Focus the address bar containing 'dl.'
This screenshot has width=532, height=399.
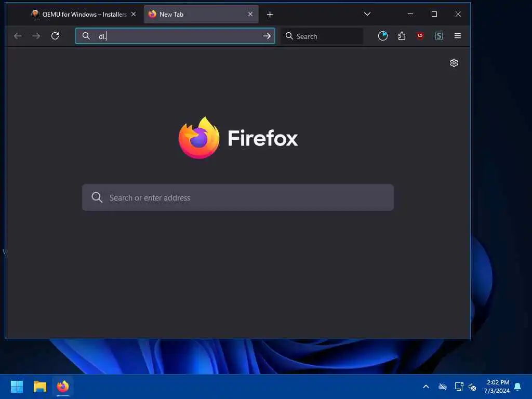(x=175, y=36)
